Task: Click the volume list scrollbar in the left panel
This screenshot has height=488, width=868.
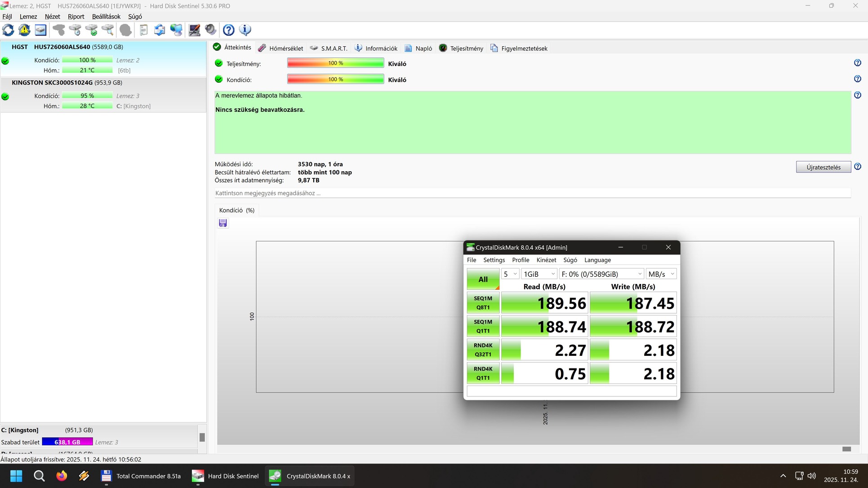Action: tap(202, 437)
